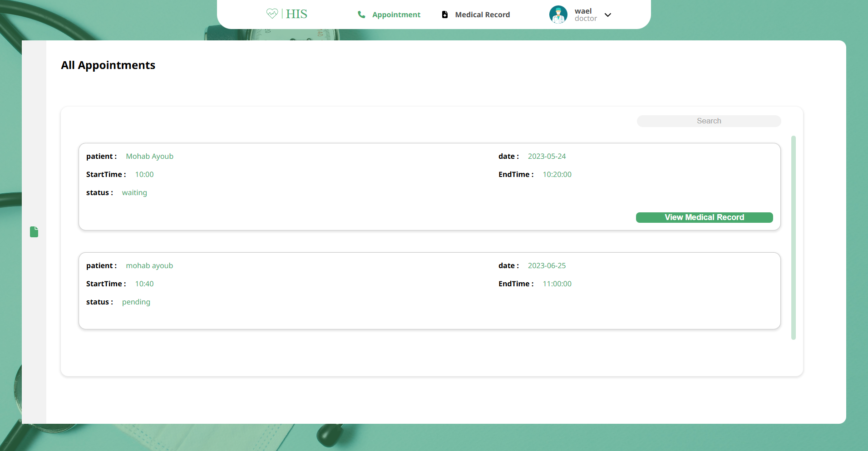The width and height of the screenshot is (868, 451).
Task: Click the View Medical Record button
Action: pos(704,217)
